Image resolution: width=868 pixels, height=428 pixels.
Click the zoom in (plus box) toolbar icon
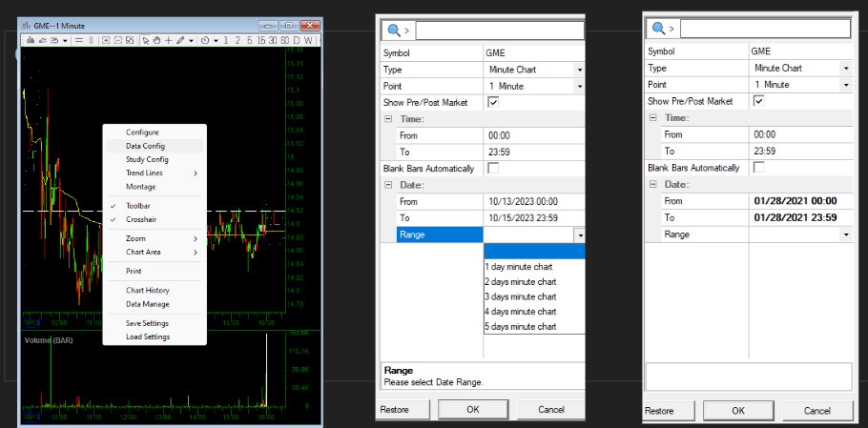tap(106, 40)
